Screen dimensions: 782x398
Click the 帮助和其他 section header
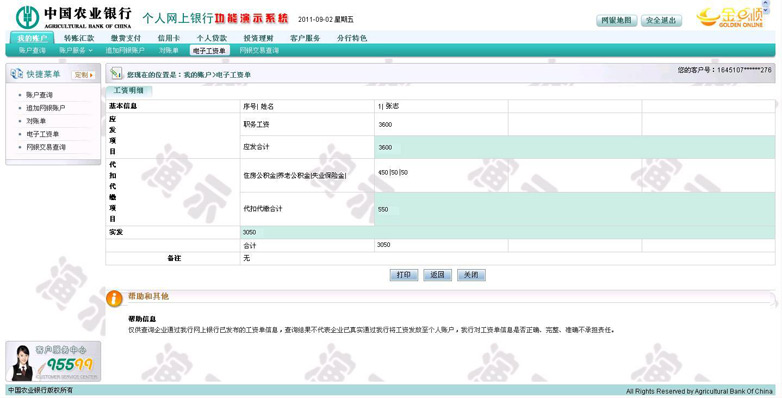click(149, 296)
